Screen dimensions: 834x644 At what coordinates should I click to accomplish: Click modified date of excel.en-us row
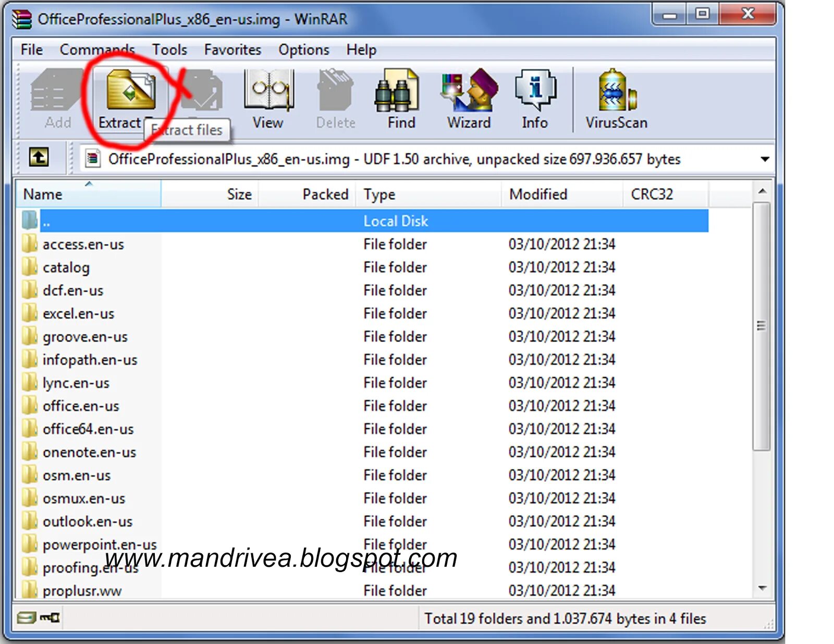pyautogui.click(x=562, y=313)
